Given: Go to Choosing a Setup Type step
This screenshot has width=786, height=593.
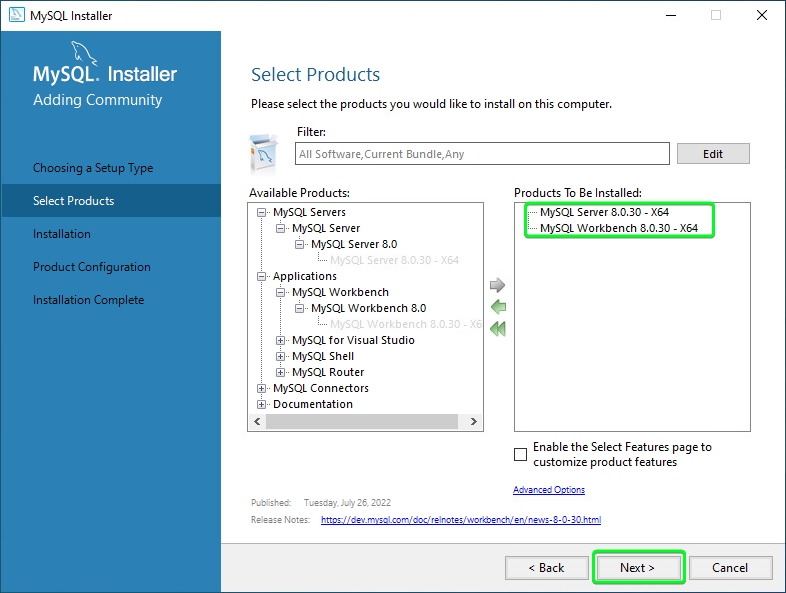Looking at the screenshot, I should [93, 168].
